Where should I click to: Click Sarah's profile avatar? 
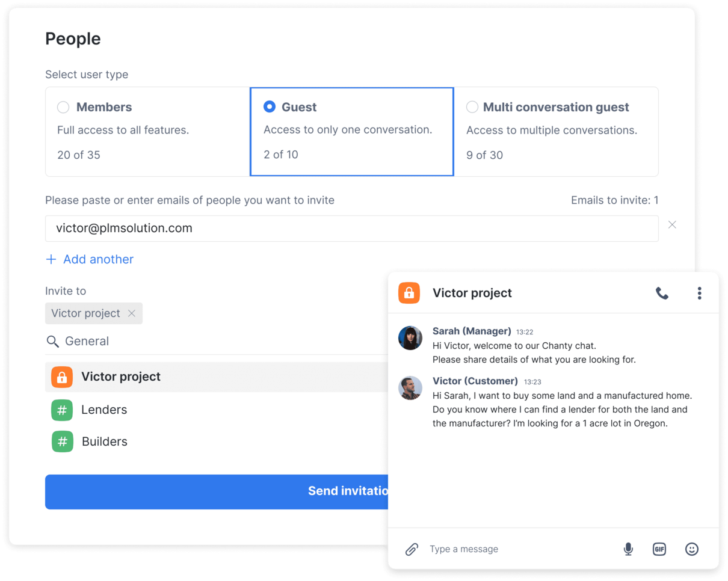coord(410,338)
